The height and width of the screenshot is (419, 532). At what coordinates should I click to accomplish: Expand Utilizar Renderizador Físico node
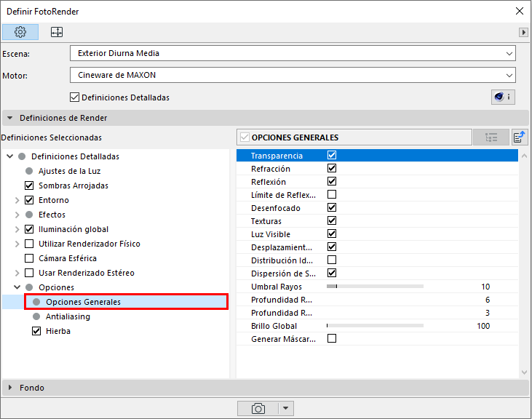17,244
